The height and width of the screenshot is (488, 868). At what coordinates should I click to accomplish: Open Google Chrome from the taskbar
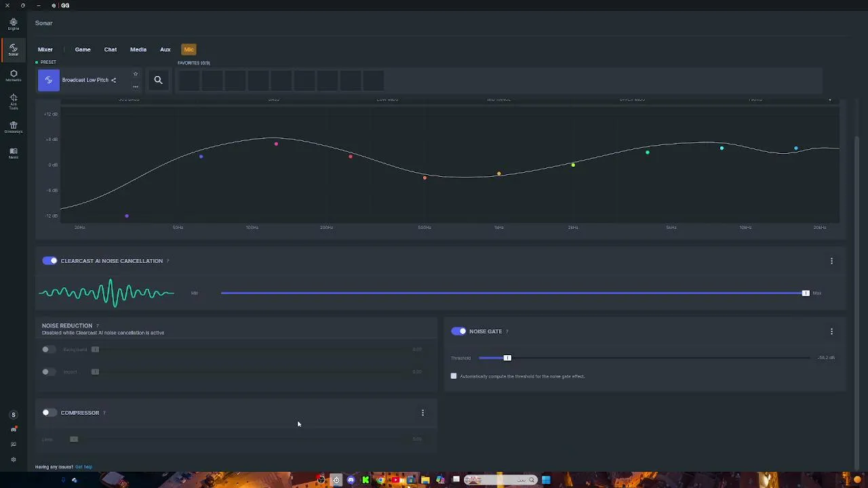pos(380,481)
